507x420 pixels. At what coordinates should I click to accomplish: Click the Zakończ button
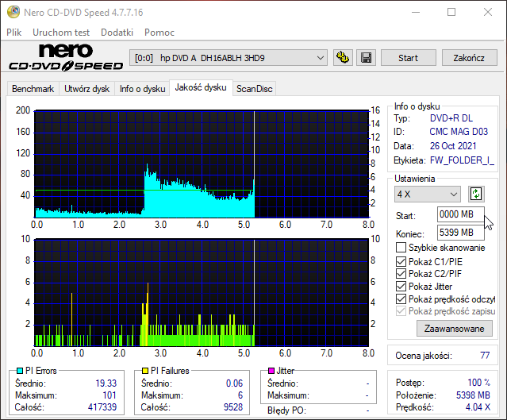point(469,58)
